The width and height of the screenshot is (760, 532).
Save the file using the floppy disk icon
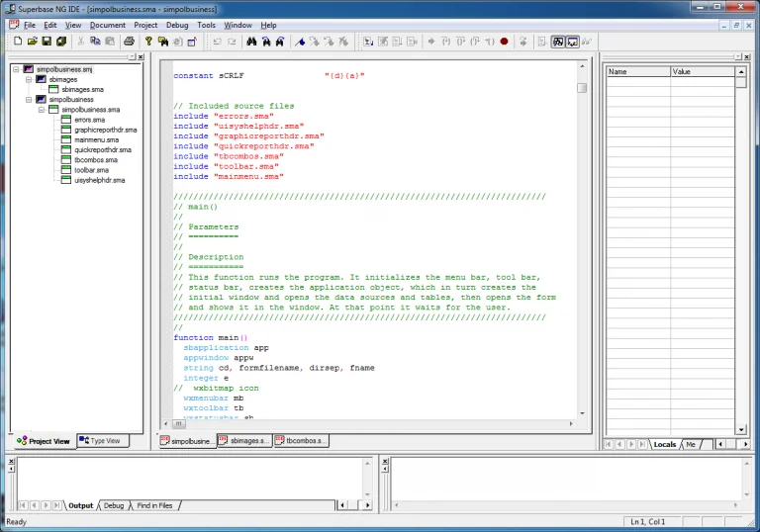click(x=47, y=42)
